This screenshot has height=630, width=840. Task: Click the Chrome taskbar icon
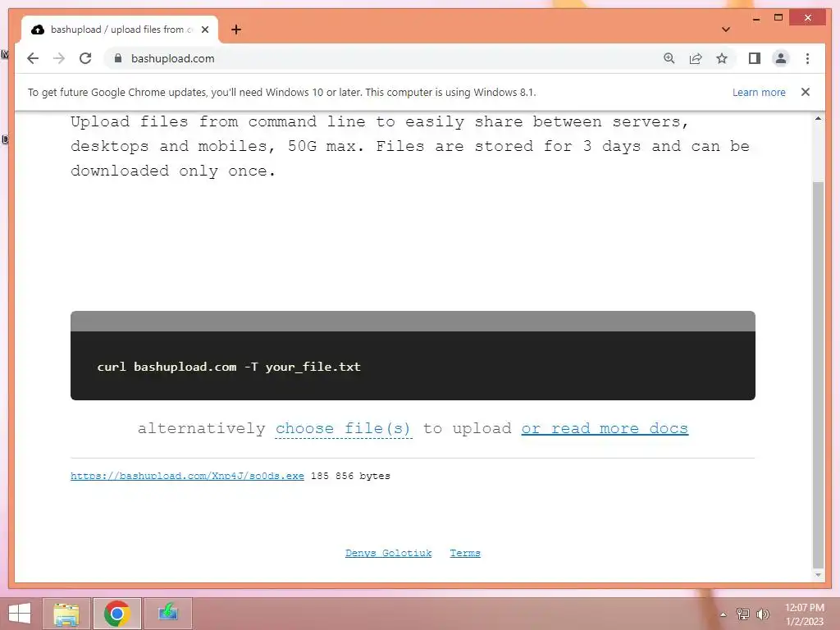pyautogui.click(x=116, y=614)
